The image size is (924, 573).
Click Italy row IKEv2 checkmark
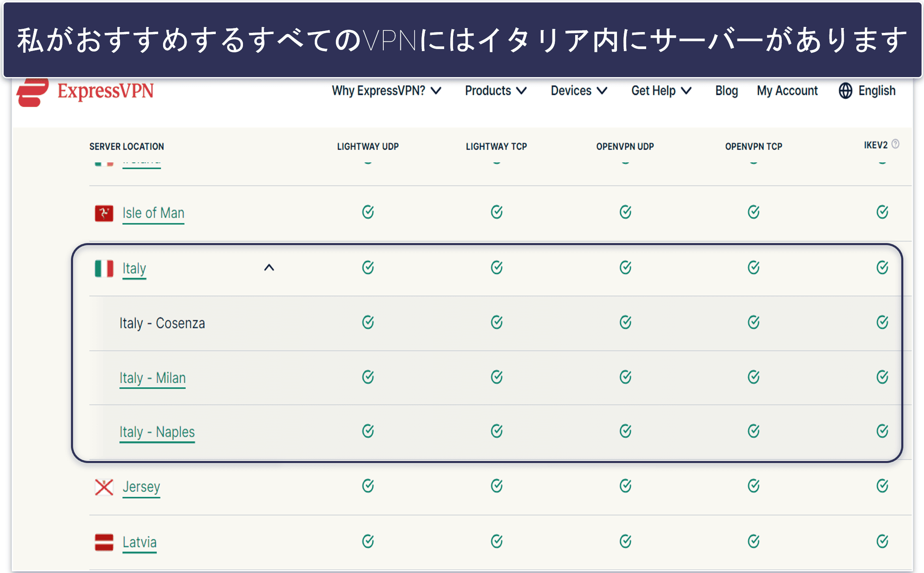[882, 267]
